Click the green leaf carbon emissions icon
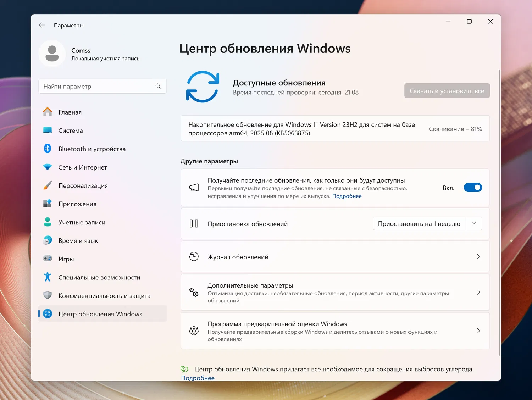This screenshot has height=400, width=532. coord(184,369)
